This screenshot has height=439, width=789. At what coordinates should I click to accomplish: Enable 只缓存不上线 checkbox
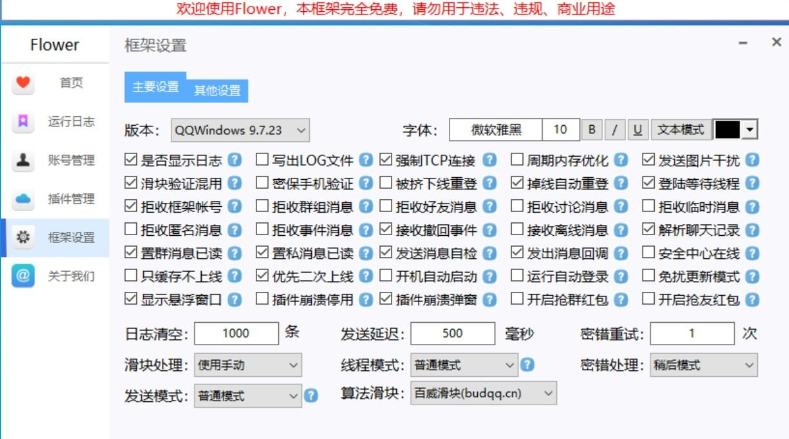click(131, 276)
